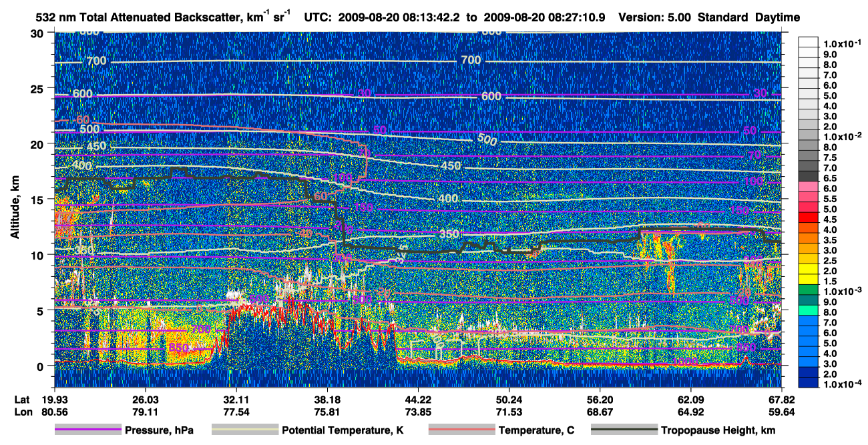
Task: Click latitude value 19.93
Action: (54, 399)
